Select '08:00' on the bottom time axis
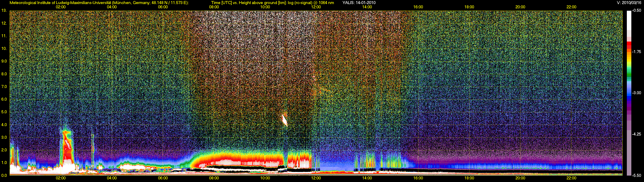Viewport: 644px width, 182px height. click(214, 178)
